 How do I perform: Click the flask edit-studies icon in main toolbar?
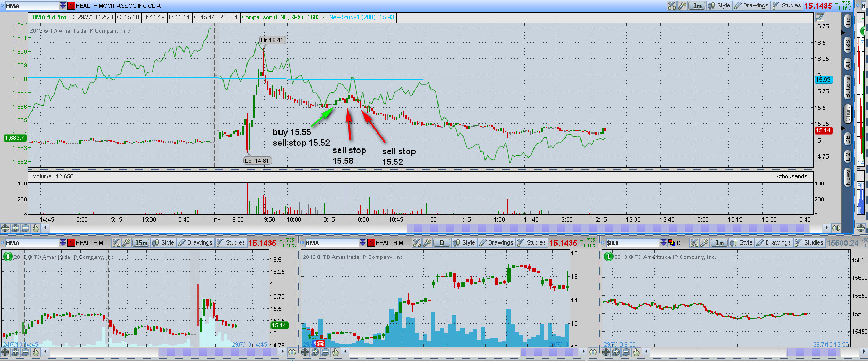[672, 5]
